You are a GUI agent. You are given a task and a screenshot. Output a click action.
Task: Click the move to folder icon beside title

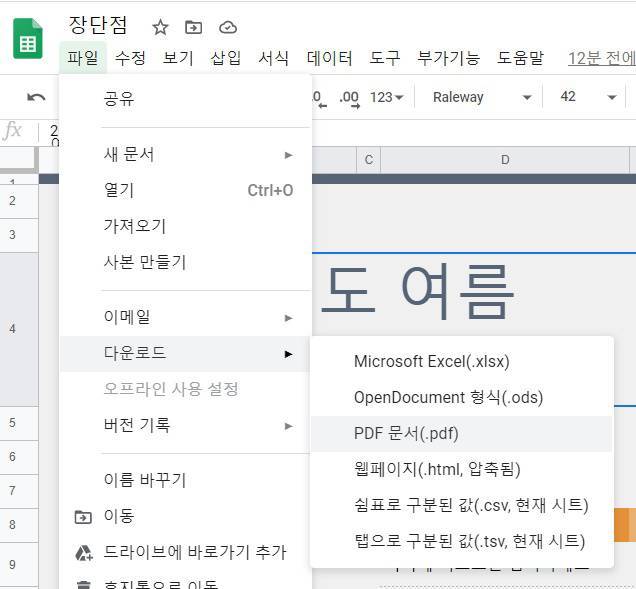(193, 28)
